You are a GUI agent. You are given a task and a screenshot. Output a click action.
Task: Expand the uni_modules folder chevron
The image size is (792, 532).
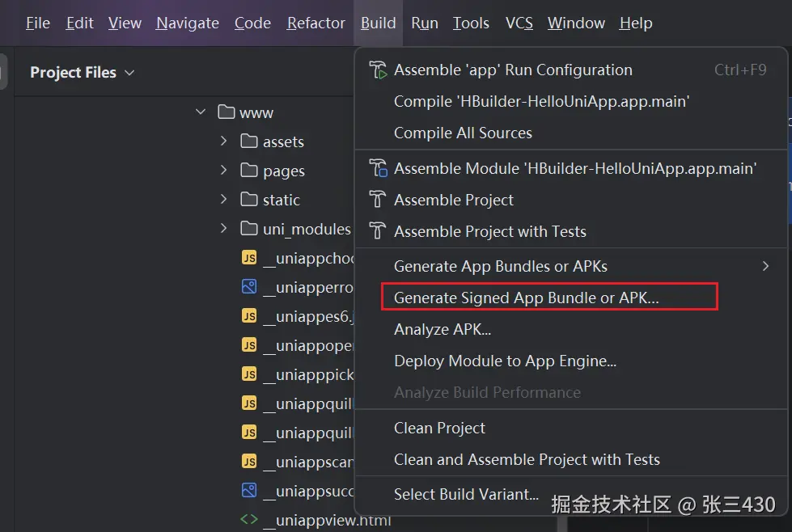(224, 229)
